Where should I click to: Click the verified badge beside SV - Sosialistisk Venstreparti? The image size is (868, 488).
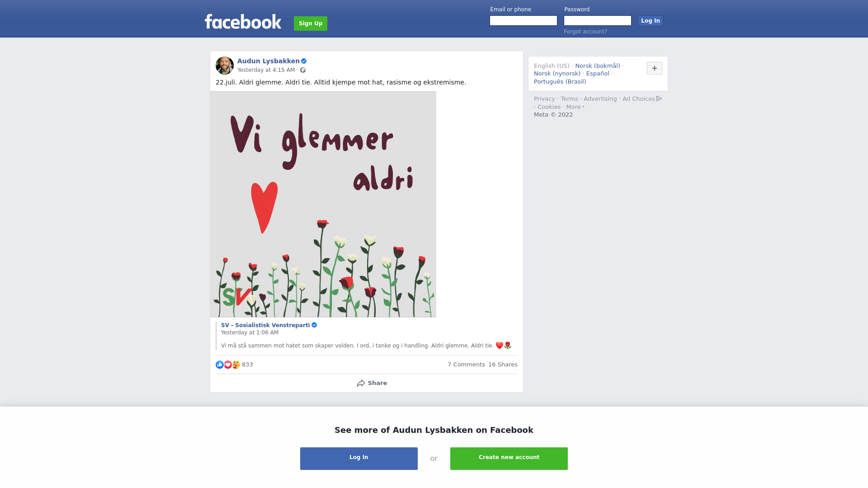tap(314, 325)
